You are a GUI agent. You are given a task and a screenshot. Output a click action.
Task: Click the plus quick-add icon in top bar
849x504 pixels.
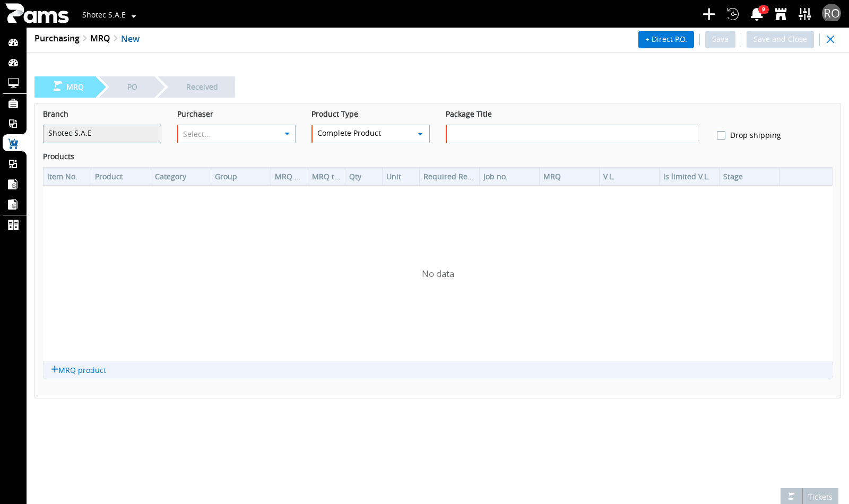point(709,14)
